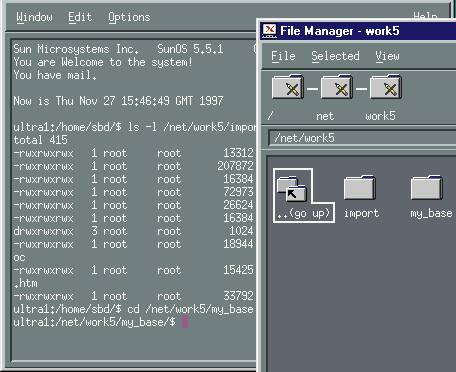Click the 'total 415' line in terminal
This screenshot has width=456, height=372.
[x=40, y=140]
